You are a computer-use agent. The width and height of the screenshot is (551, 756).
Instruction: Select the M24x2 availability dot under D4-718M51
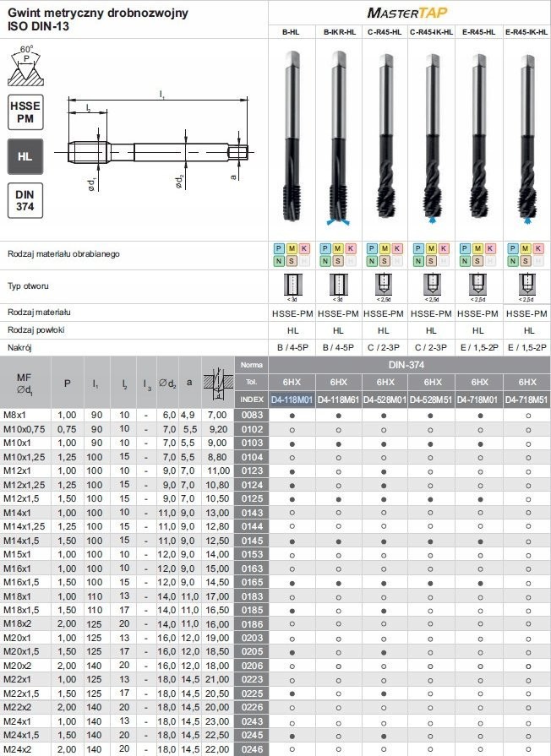527,749
